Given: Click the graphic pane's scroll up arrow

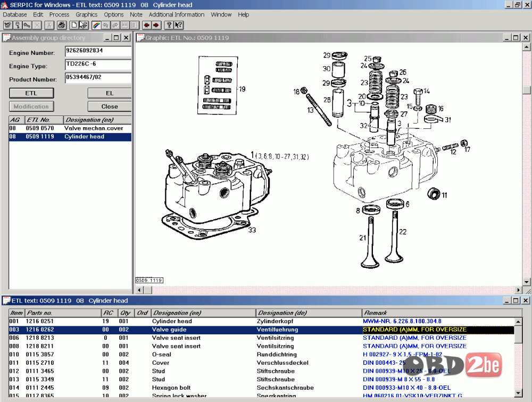Looking at the screenshot, I should point(527,47).
